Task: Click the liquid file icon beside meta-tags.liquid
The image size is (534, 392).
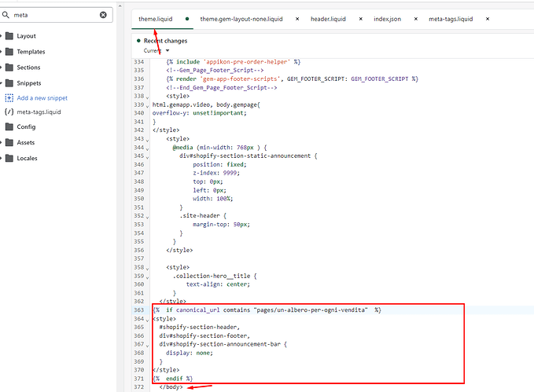Action: (9, 112)
